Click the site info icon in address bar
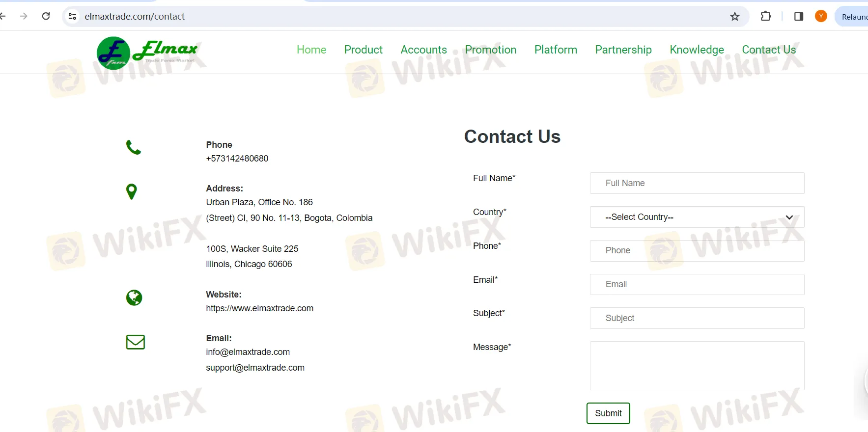The image size is (868, 432). [72, 17]
